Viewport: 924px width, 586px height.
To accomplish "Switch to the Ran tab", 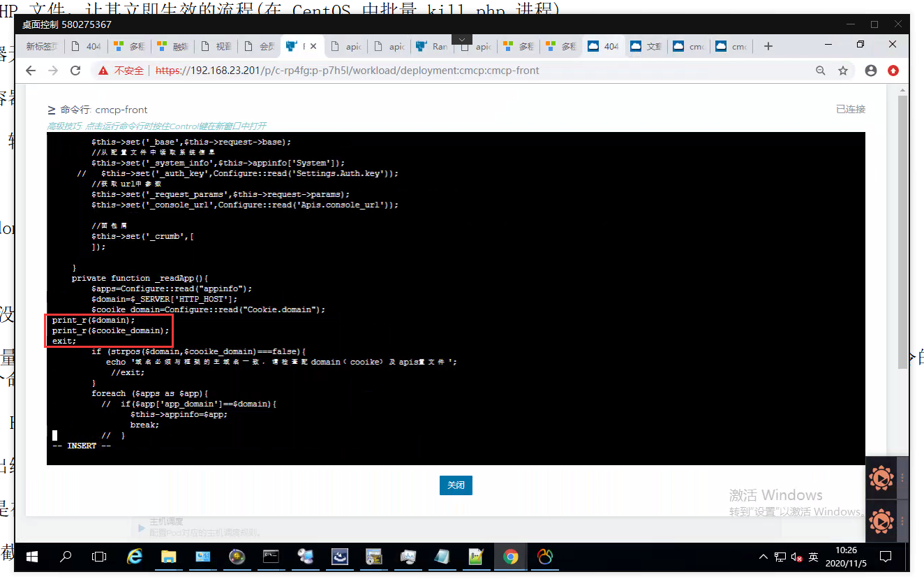I will 432,47.
